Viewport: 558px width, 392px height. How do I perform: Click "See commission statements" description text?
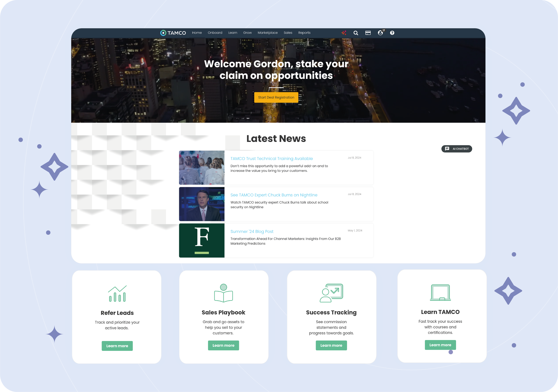[x=331, y=327]
